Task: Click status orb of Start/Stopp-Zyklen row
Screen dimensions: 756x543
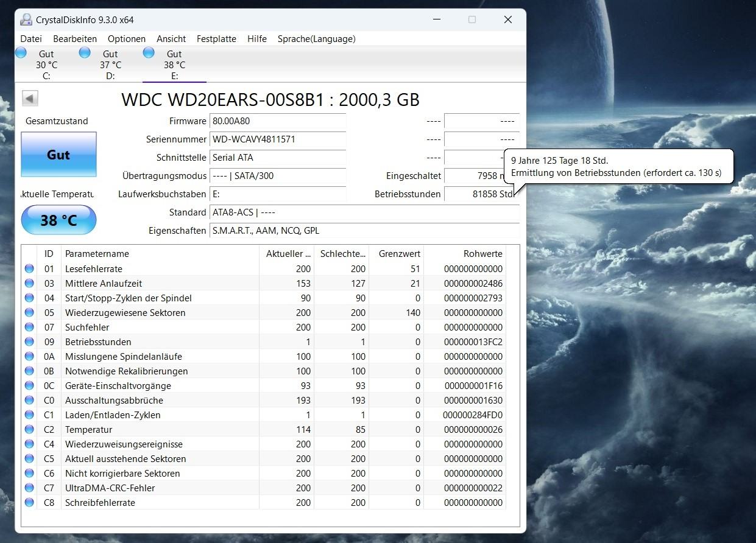Action: tap(29, 298)
